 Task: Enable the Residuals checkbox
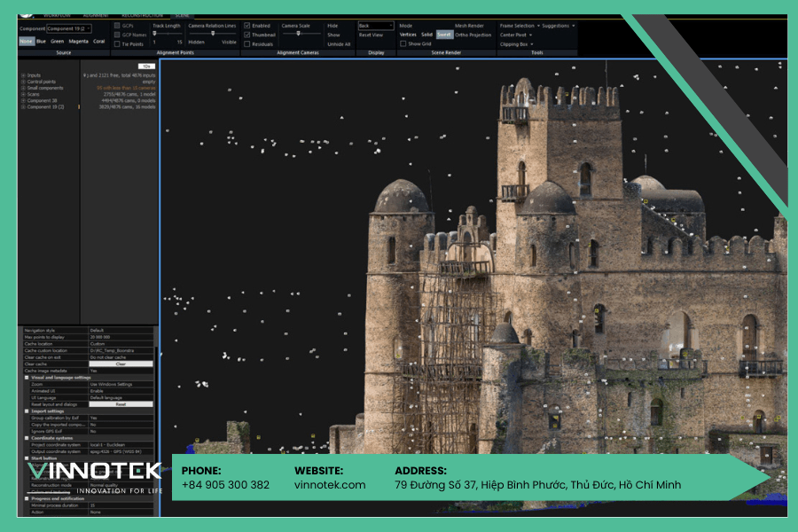coord(246,43)
